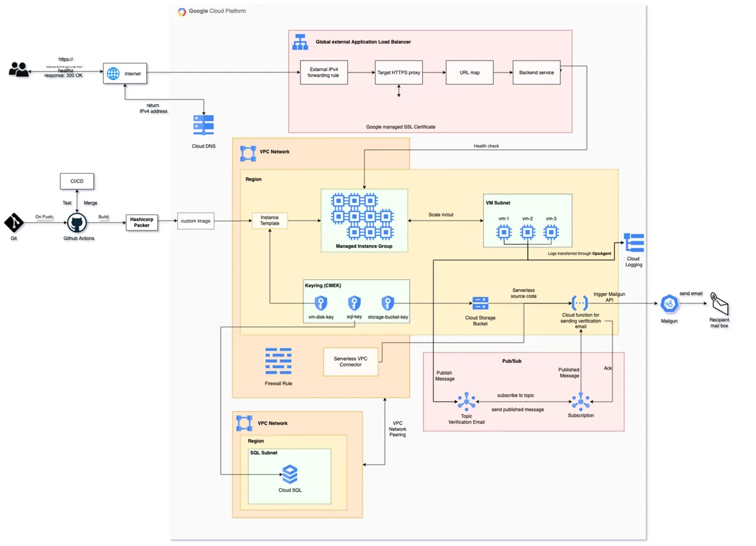Select the Internet globe icon

[113, 74]
